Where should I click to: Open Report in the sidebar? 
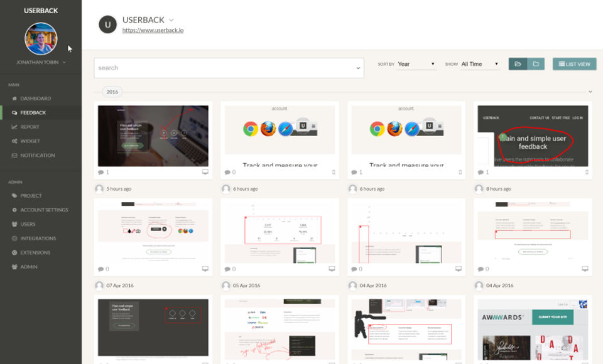click(x=30, y=127)
